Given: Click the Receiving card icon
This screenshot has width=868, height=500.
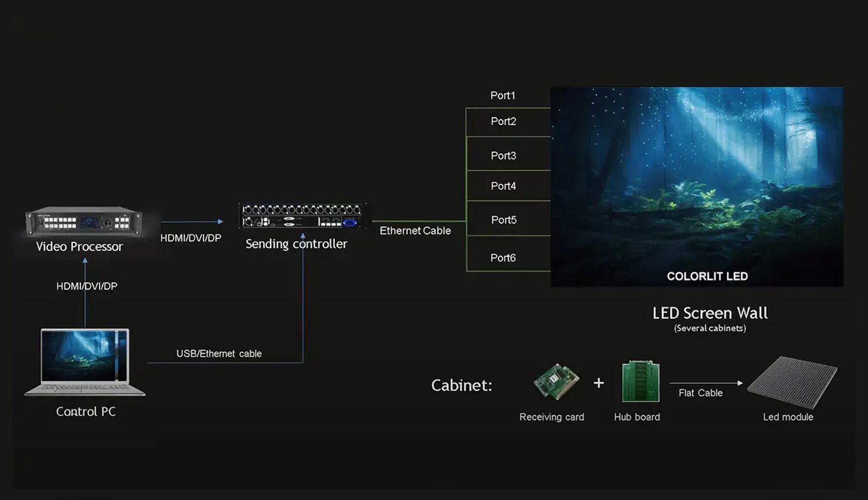Looking at the screenshot, I should click(x=555, y=382).
